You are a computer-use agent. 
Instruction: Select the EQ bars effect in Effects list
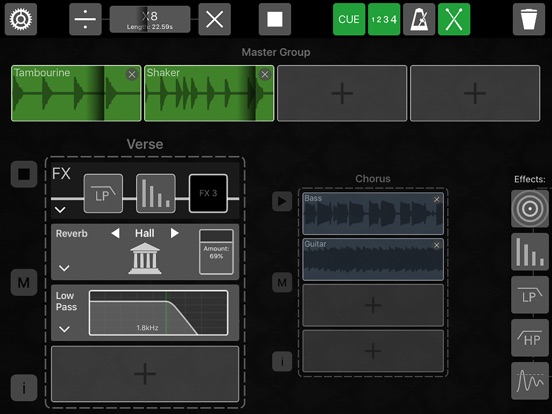coord(530,252)
